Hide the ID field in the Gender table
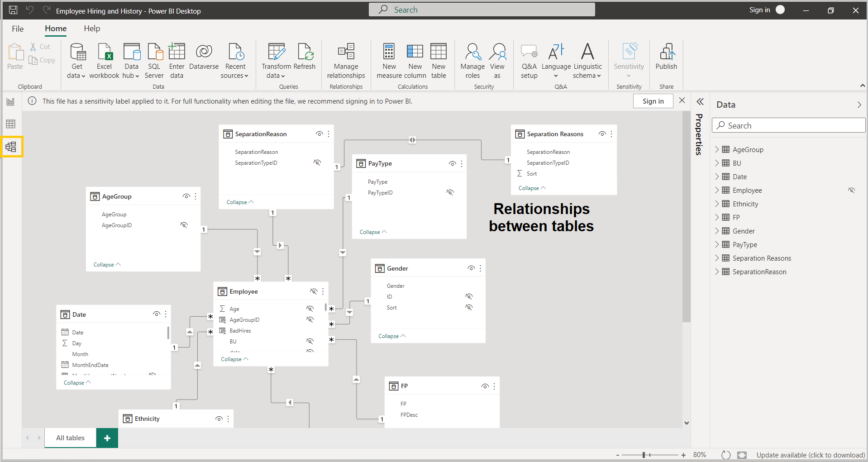Screen dimensions: 868x462 [x=469, y=296]
